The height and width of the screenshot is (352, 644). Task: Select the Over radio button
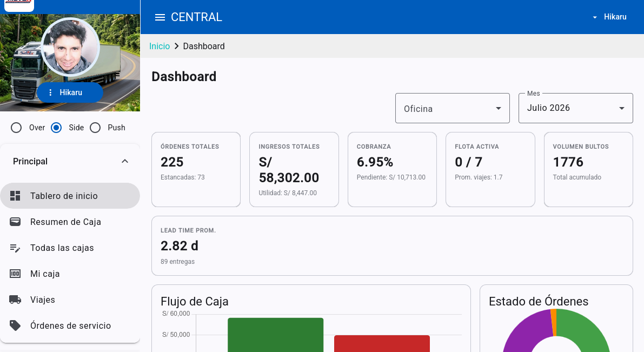coord(16,128)
